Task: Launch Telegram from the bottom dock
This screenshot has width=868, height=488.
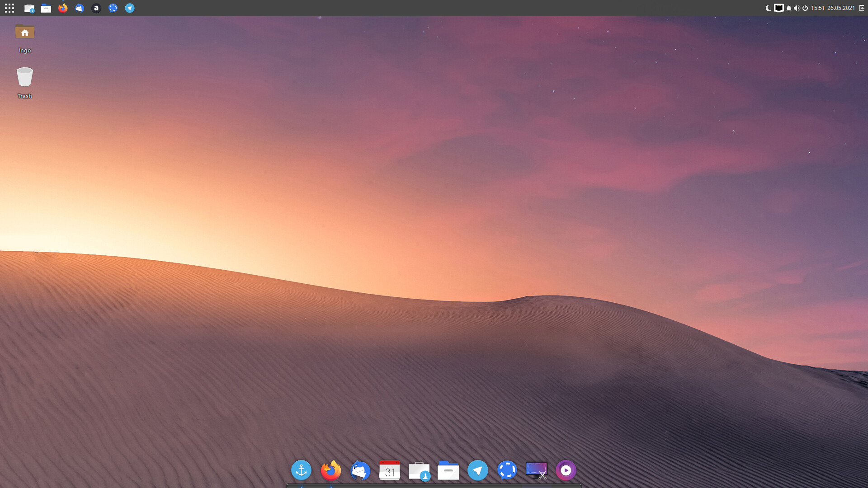Action: (x=478, y=470)
